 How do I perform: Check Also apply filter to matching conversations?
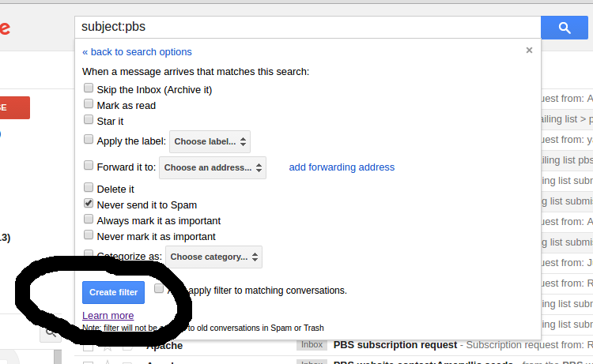(159, 289)
